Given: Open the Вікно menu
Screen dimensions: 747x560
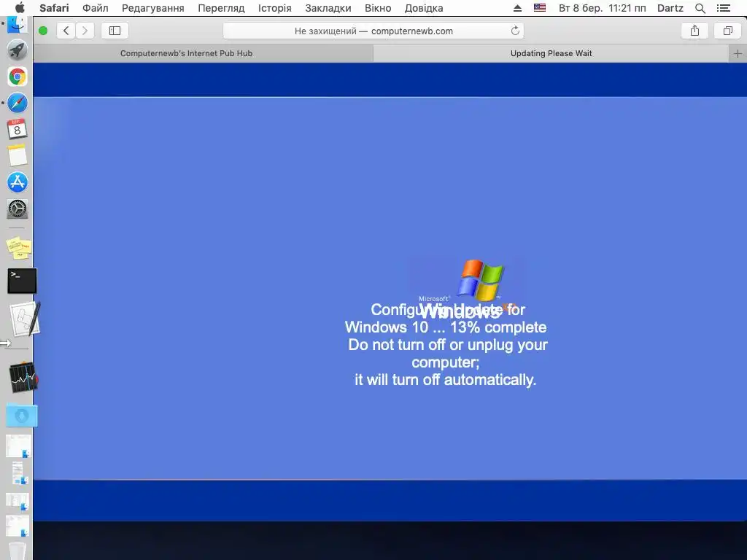Looking at the screenshot, I should tap(378, 8).
